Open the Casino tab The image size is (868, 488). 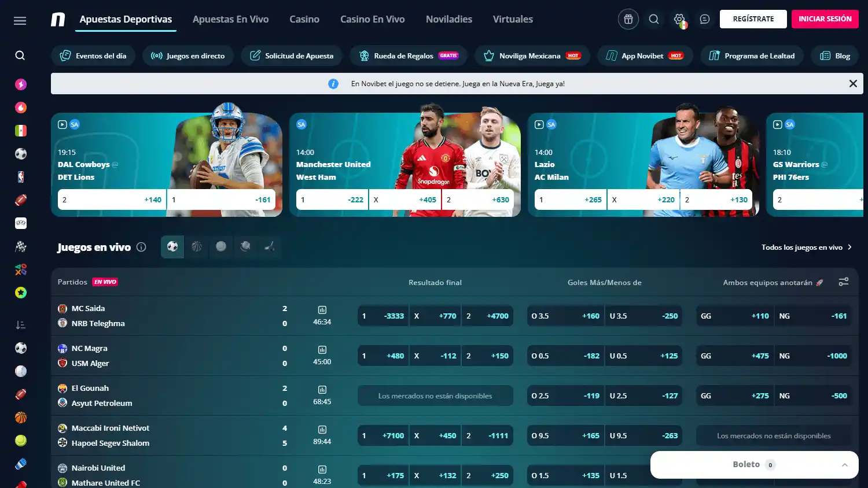point(304,19)
